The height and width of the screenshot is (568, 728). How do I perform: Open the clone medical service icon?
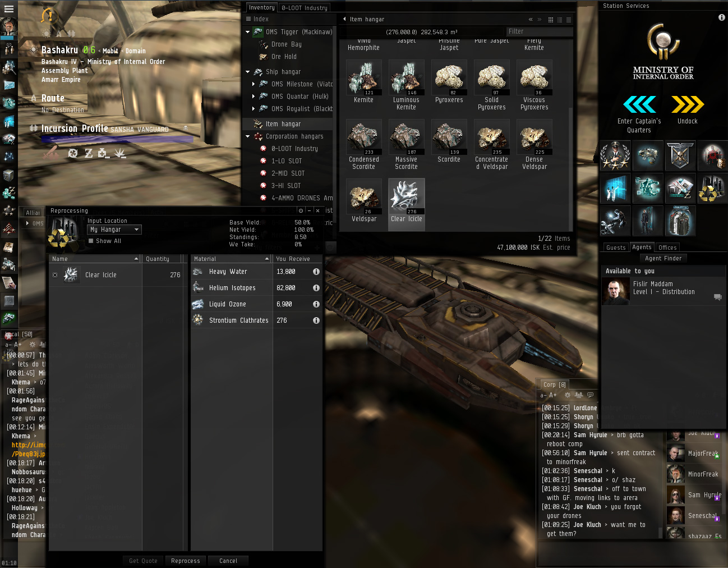(648, 221)
